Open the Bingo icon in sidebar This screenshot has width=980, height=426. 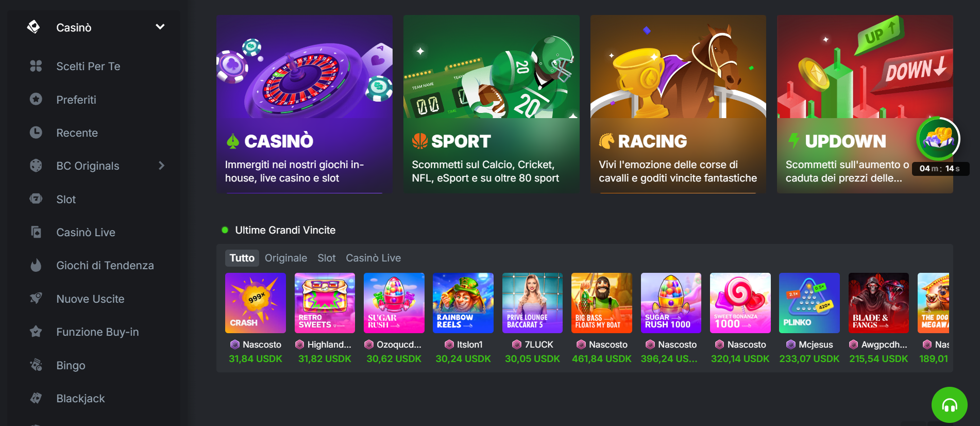click(36, 365)
